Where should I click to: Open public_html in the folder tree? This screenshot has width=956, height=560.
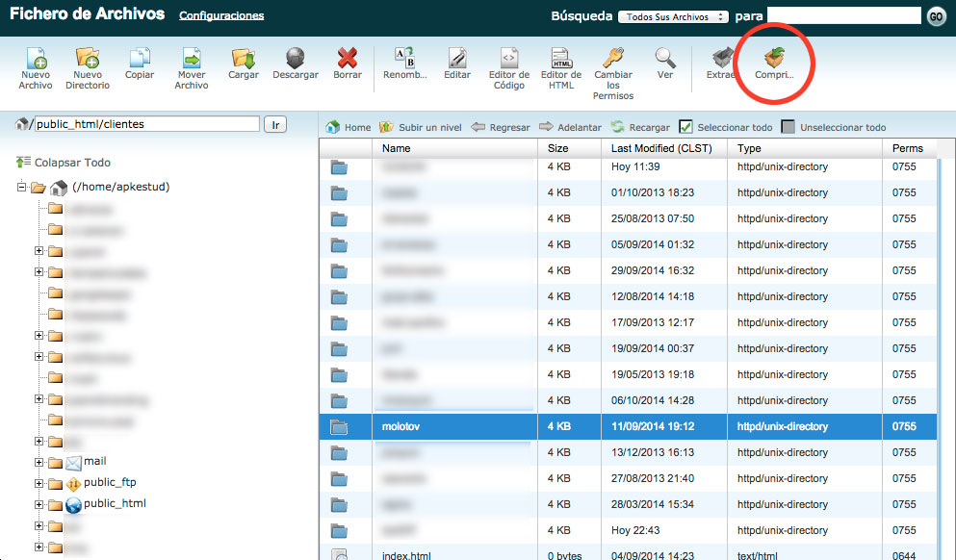[115, 503]
